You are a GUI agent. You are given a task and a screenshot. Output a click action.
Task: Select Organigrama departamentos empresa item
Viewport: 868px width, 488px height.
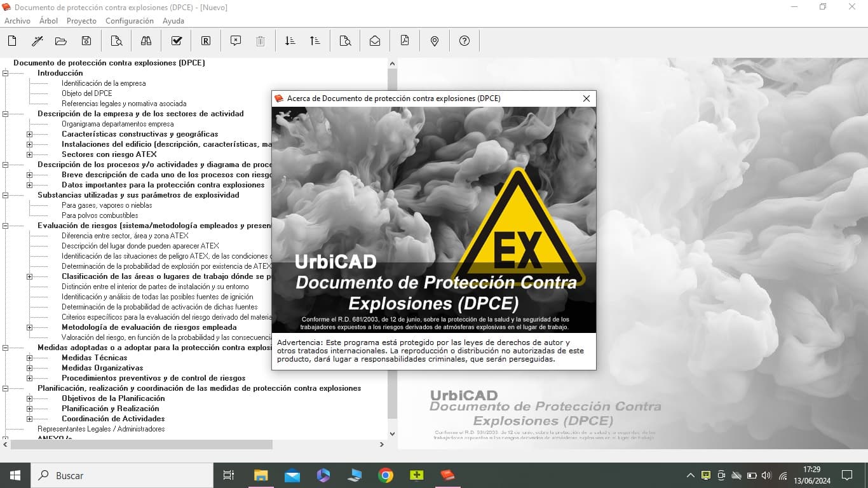tap(118, 124)
